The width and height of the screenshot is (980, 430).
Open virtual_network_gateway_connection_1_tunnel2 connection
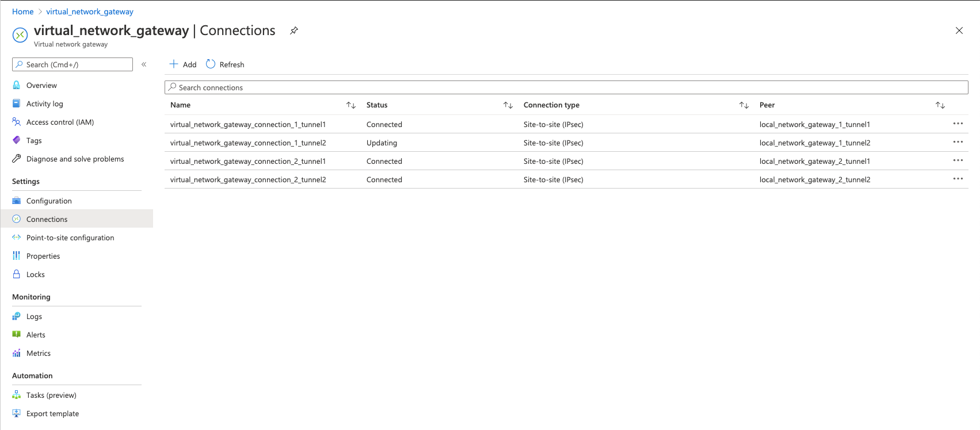click(x=248, y=143)
